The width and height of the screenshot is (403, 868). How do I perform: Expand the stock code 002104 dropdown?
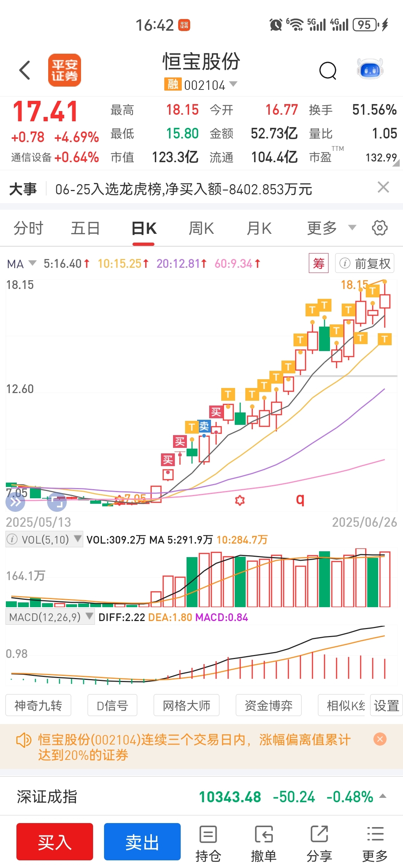(233, 84)
